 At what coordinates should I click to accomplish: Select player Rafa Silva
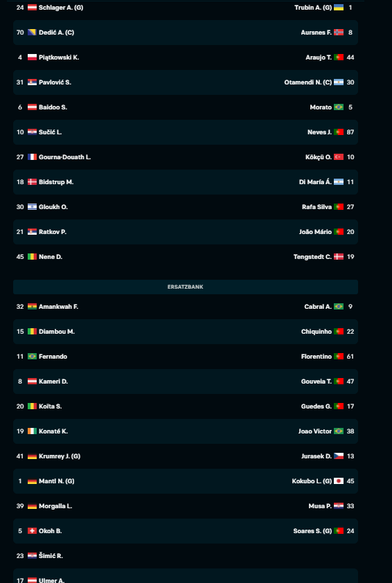(317, 207)
